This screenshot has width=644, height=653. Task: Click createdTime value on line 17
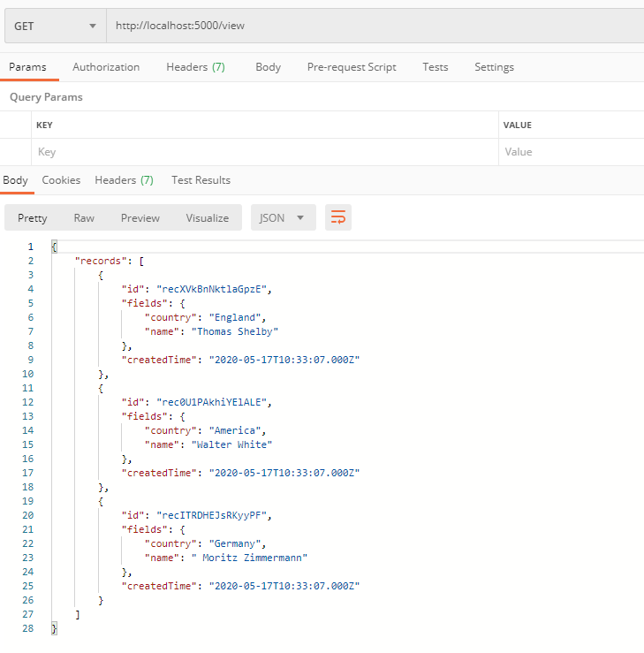pos(284,473)
